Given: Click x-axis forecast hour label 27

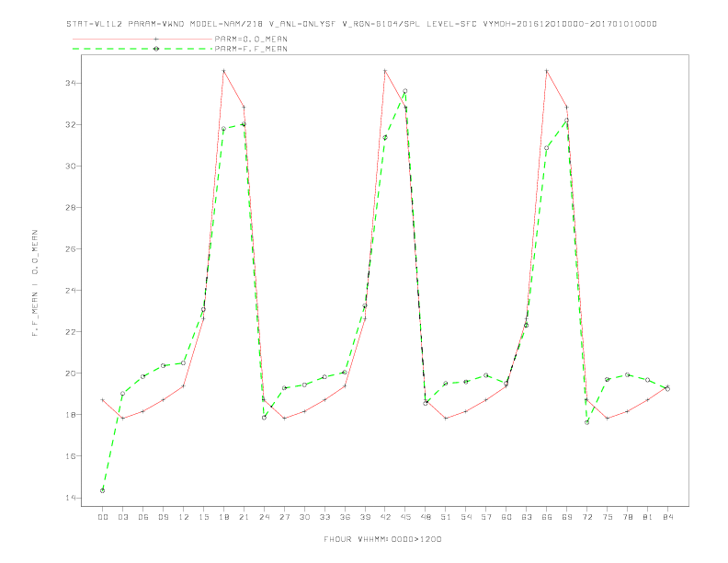Looking at the screenshot, I should coord(284,517).
